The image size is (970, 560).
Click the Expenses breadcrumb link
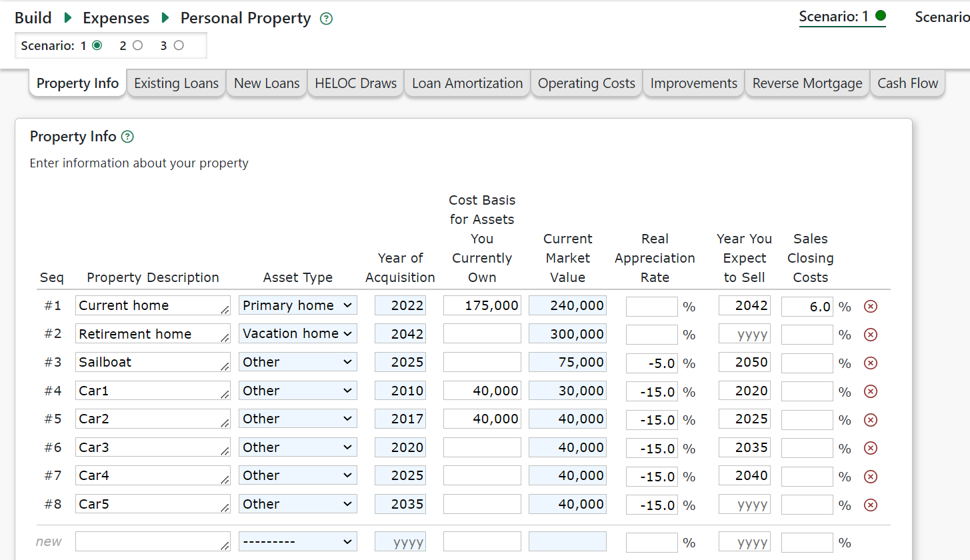pyautogui.click(x=116, y=18)
